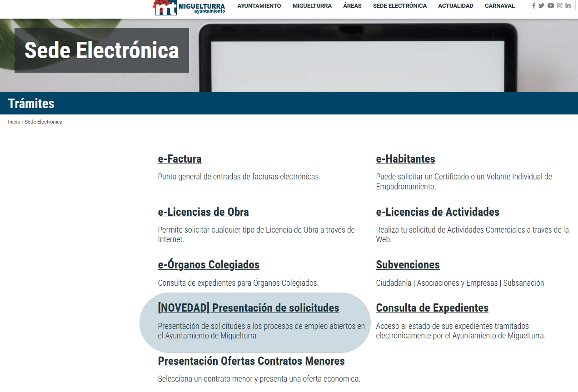Click text "Consulta de expedientes para Órganos Colegiados."
The width and height of the screenshot is (578, 392).
238,283
